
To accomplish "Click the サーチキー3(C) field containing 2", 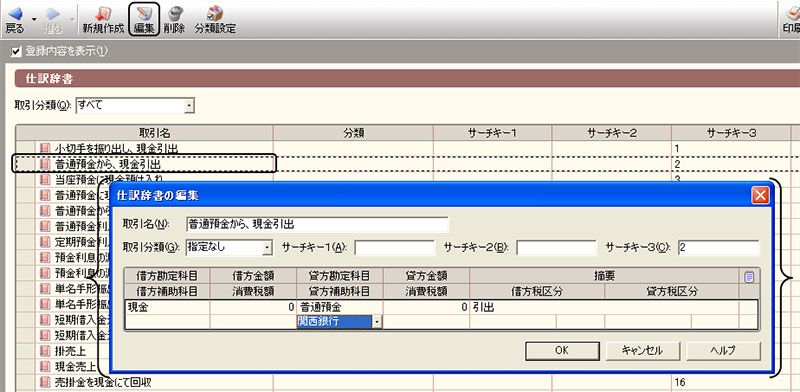I will pos(718,248).
